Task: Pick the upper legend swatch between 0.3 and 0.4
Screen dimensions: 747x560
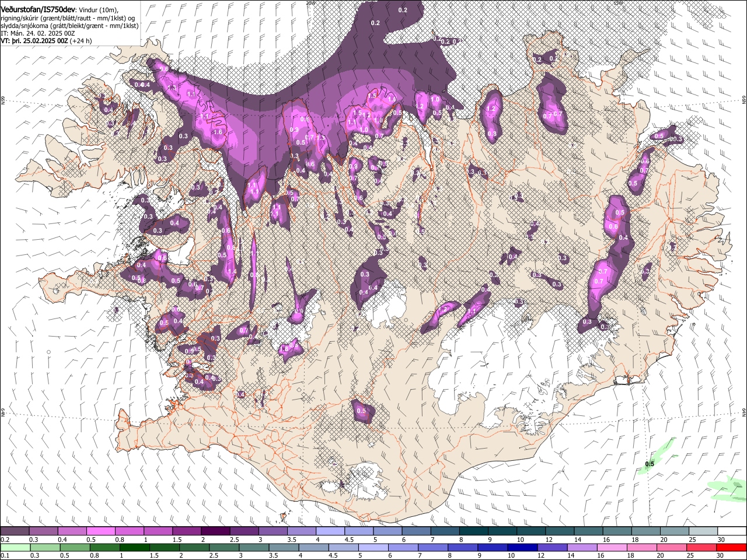Action: click(43, 531)
